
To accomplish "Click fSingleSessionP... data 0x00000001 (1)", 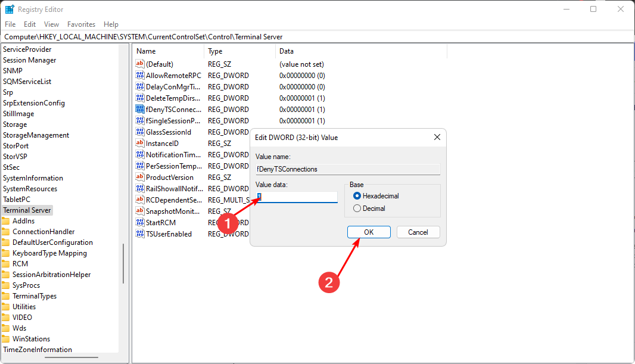I will (302, 121).
